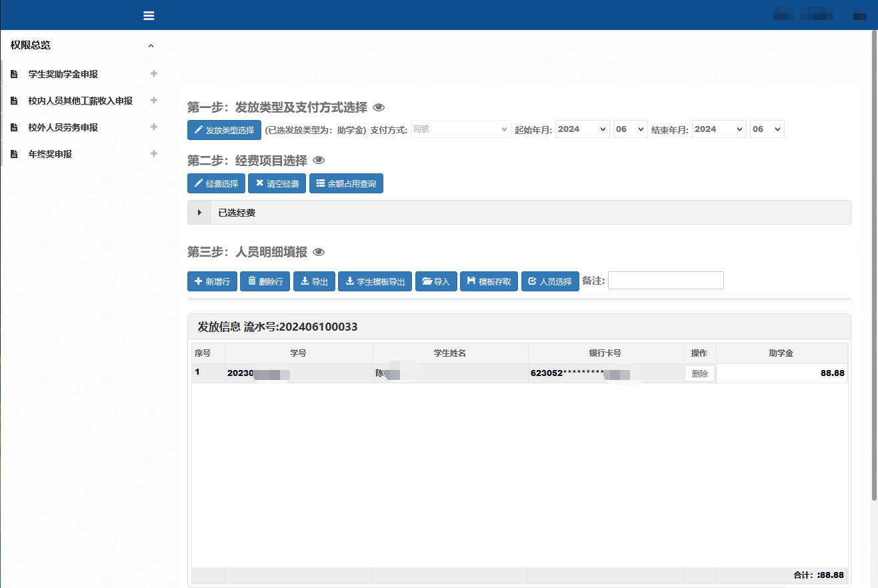The height and width of the screenshot is (588, 878).
Task: Click the 经费选择 button
Action: [216, 183]
